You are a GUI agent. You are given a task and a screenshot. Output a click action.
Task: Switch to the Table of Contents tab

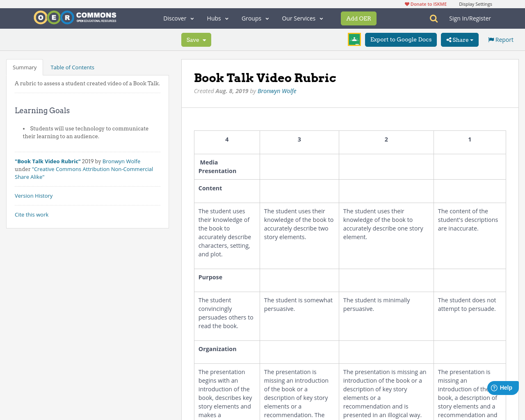[72, 67]
